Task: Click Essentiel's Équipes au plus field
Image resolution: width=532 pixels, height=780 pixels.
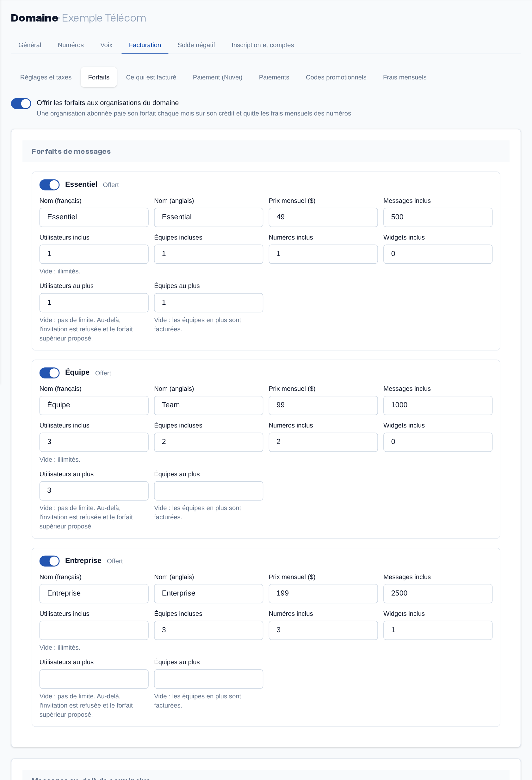Action: tap(209, 303)
